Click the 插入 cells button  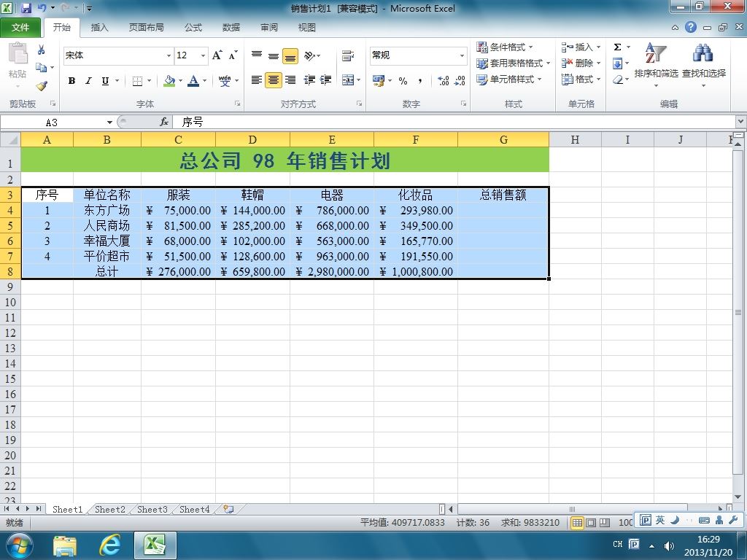click(x=581, y=47)
